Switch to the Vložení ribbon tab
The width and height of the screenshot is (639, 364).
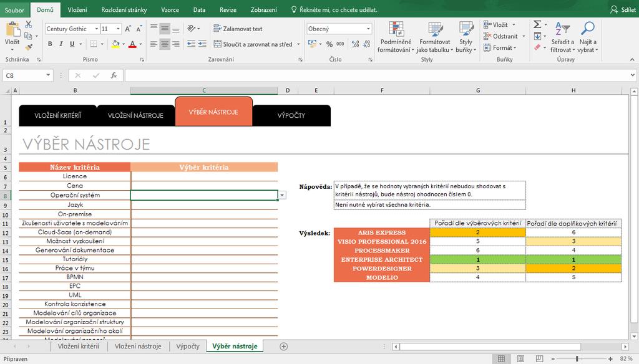77,10
